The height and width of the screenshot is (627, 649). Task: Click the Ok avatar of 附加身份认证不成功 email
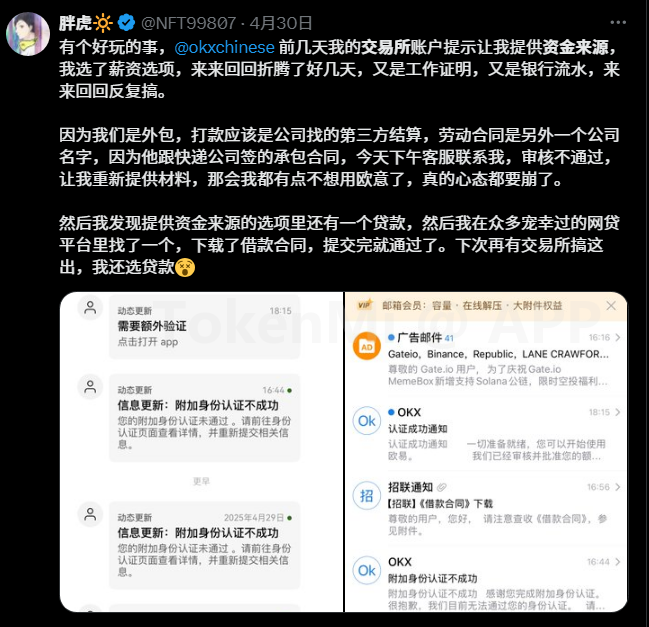coord(367,570)
